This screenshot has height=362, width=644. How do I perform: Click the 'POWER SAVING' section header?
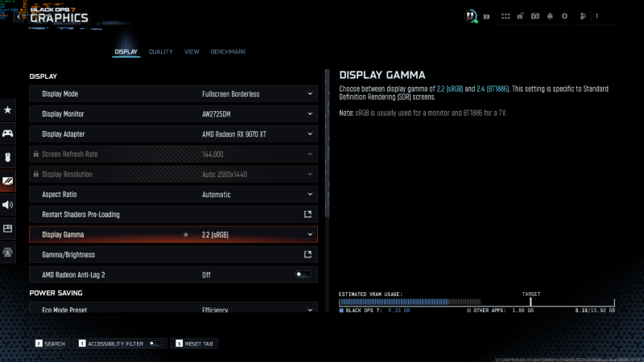[56, 293]
